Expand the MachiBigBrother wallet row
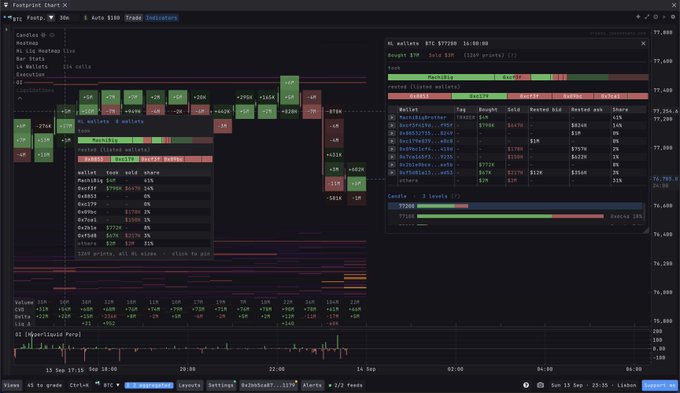 coord(392,118)
